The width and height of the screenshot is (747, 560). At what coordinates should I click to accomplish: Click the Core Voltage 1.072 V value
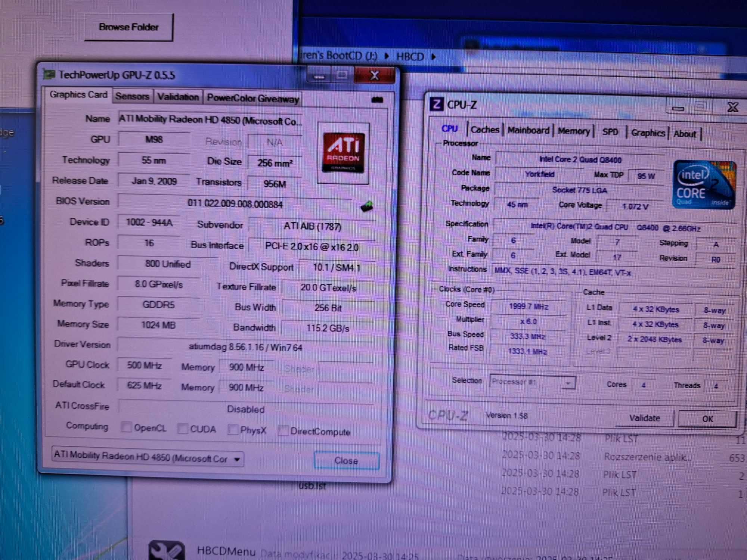(x=635, y=206)
